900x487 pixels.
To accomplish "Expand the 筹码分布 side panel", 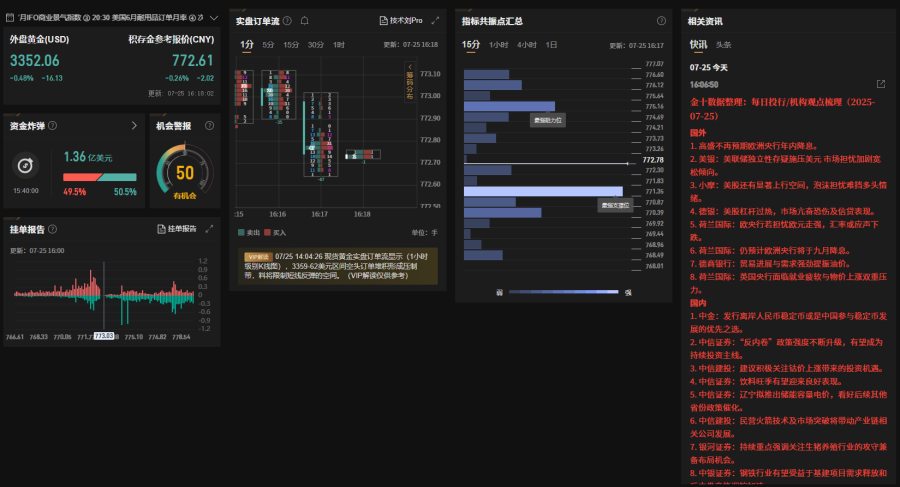I will [410, 82].
